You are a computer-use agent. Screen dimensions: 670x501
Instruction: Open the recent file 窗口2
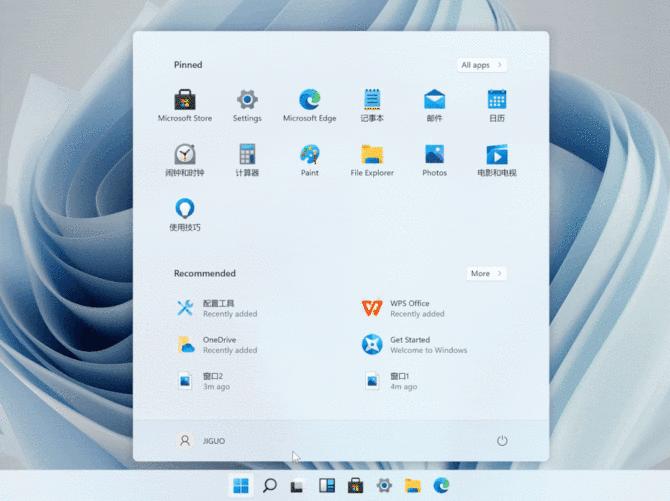[204, 381]
